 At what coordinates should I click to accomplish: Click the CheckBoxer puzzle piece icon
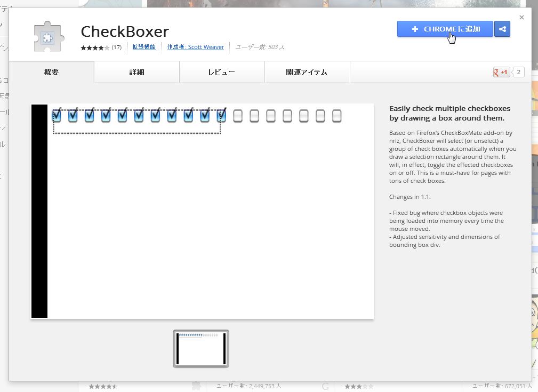coord(49,36)
